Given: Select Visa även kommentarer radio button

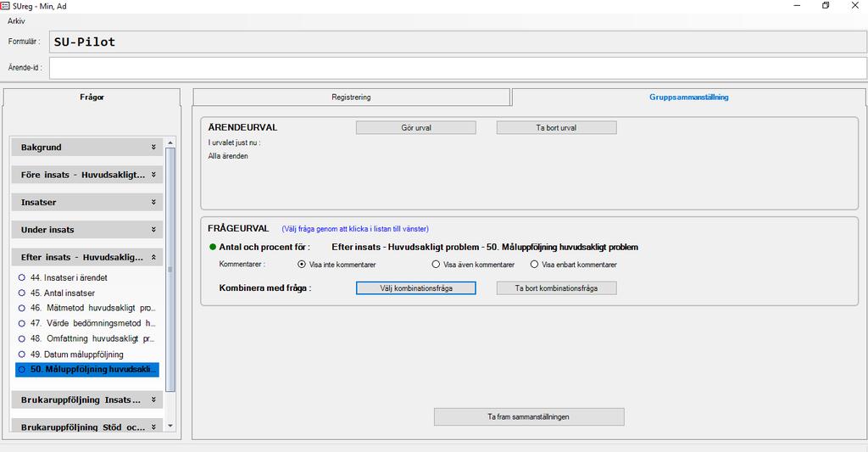Looking at the screenshot, I should (437, 265).
